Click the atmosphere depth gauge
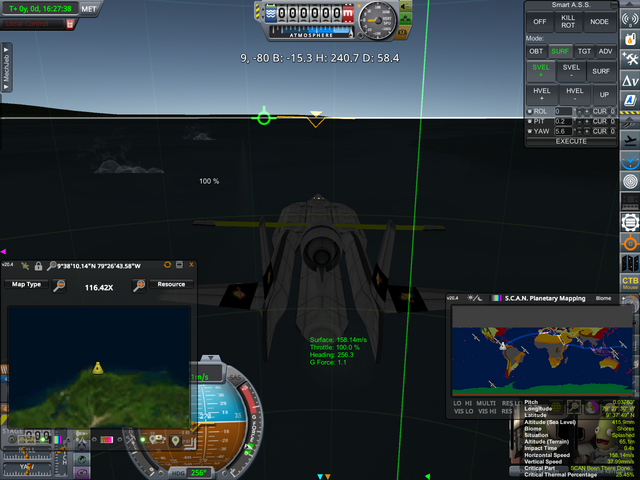Viewport: 640px width, 480px height. (x=311, y=31)
